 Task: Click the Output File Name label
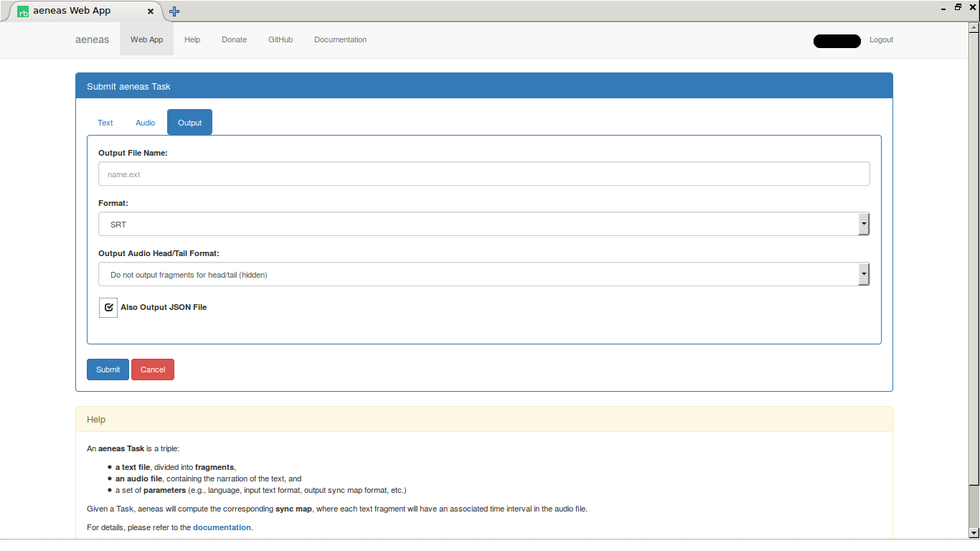pos(133,153)
